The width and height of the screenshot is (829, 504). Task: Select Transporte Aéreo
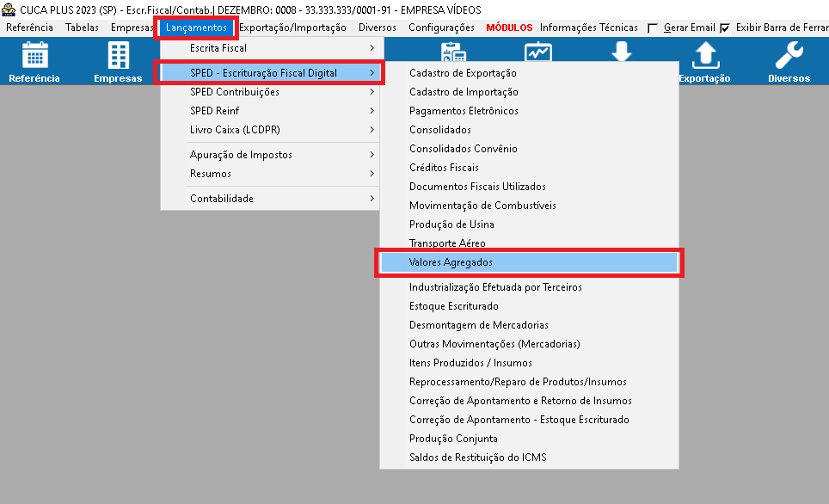click(529, 243)
